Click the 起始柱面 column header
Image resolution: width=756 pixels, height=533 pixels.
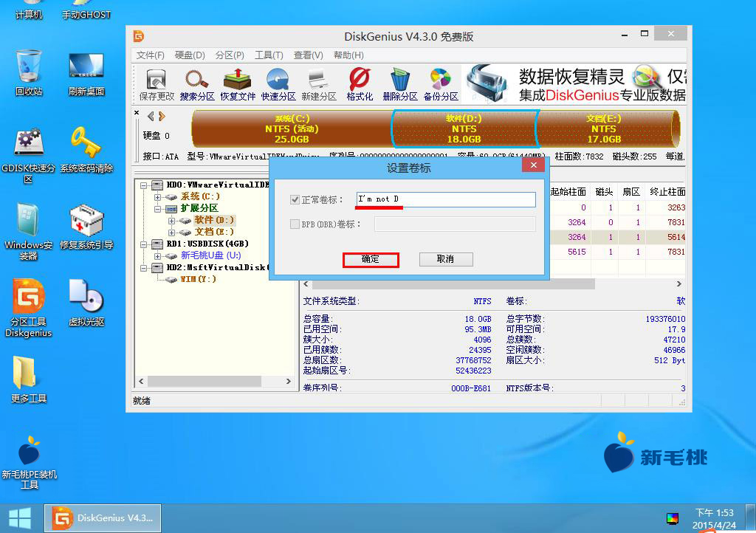tap(568, 192)
